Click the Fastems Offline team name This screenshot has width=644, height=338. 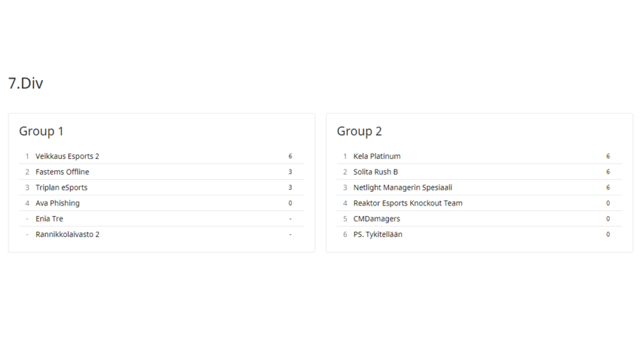pos(62,172)
